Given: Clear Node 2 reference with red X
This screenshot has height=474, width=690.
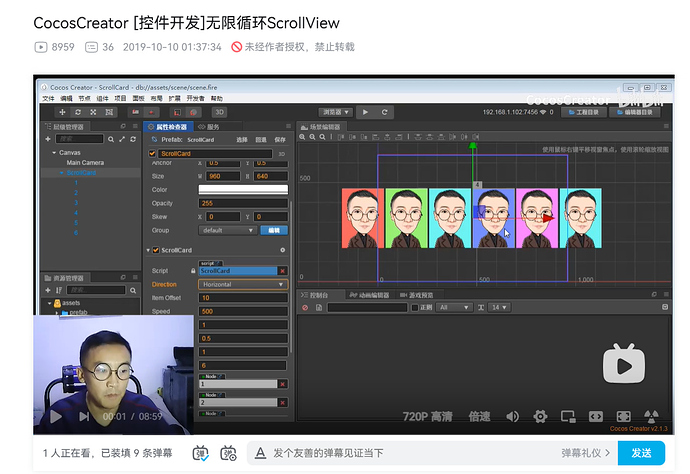Looking at the screenshot, I should pos(283,403).
